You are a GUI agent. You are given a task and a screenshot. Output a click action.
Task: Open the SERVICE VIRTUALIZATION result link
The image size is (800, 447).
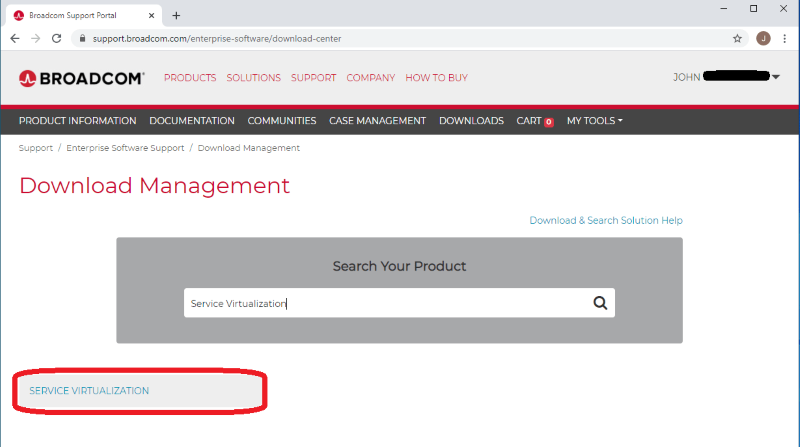tap(89, 391)
